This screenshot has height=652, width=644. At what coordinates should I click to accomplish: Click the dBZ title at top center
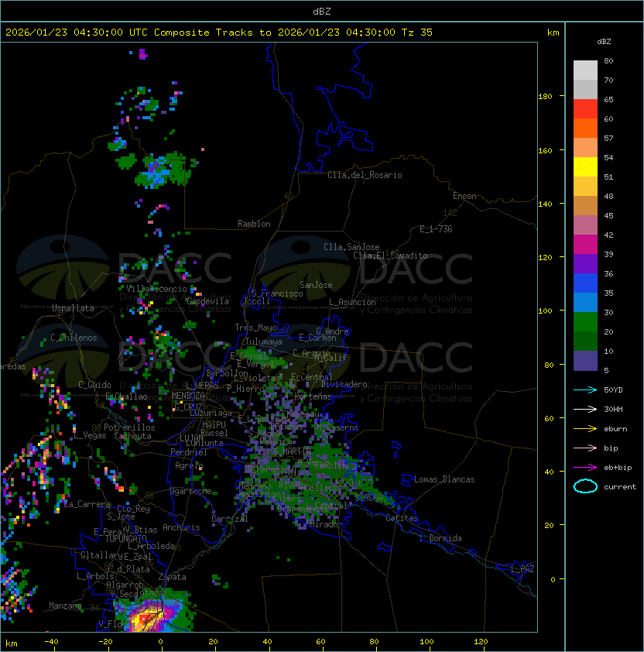pyautogui.click(x=322, y=11)
